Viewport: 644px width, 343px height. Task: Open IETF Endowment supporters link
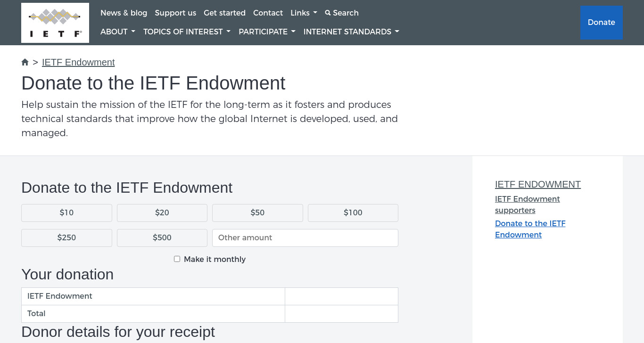(528, 204)
